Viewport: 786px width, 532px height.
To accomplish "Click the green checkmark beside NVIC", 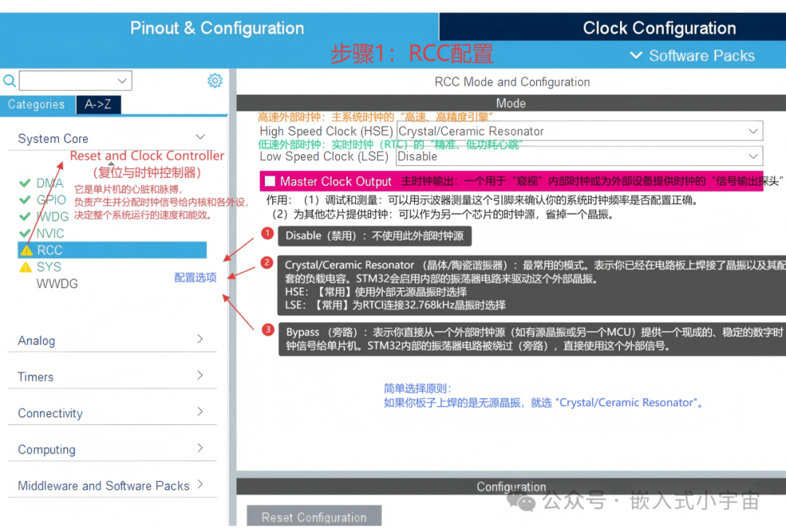I will pos(25,233).
